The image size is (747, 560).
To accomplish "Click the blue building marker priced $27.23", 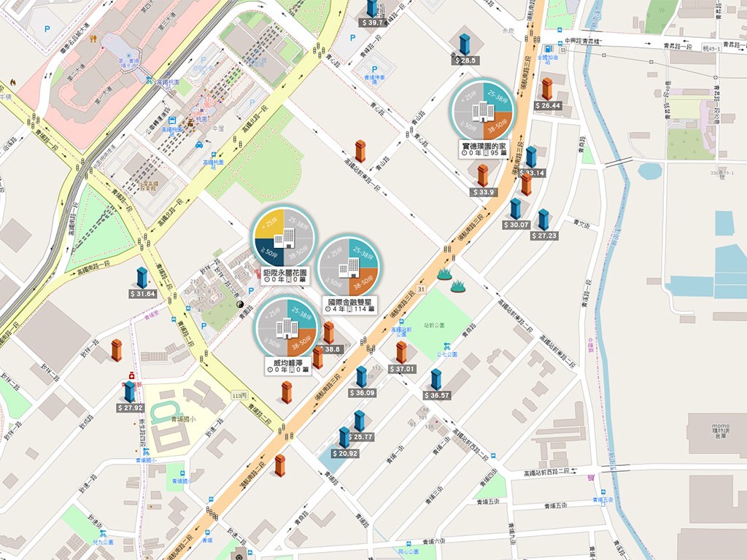I will click(x=543, y=219).
